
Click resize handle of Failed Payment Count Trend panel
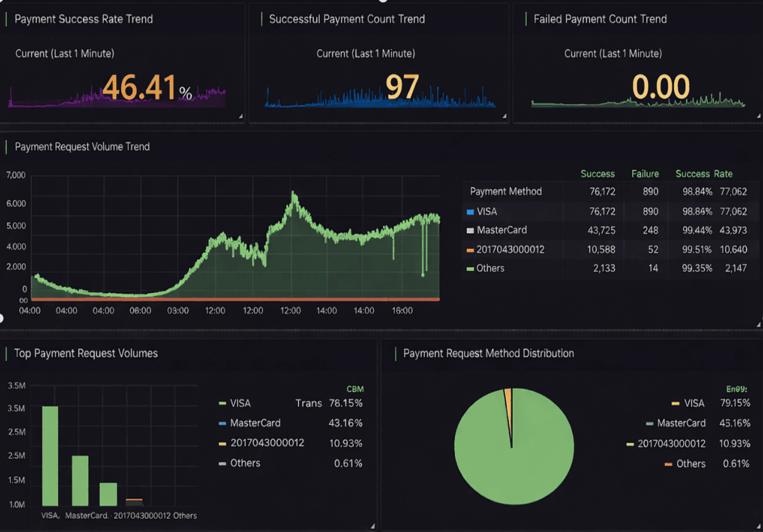(758, 116)
